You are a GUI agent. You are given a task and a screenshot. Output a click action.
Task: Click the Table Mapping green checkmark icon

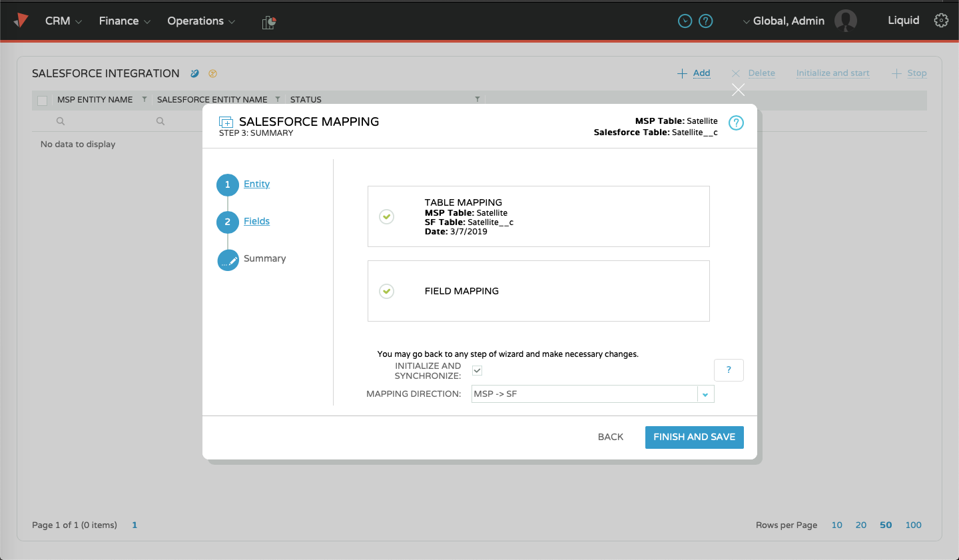[x=386, y=216]
